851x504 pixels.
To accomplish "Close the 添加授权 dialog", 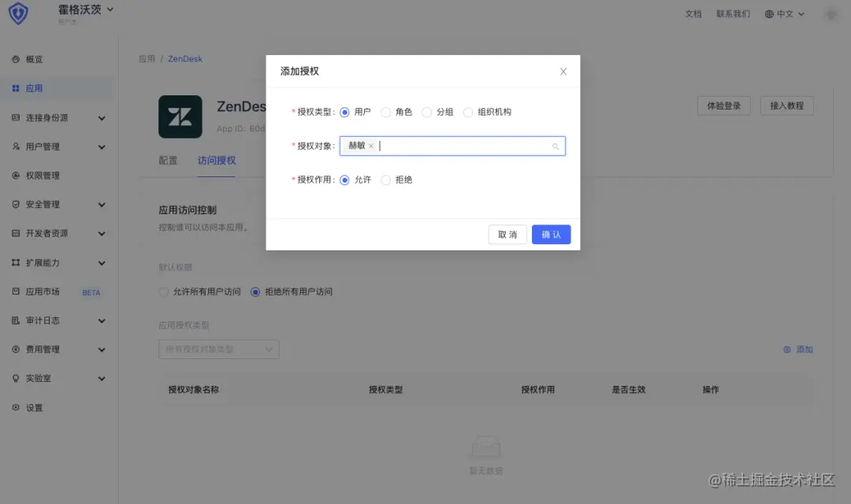I will (x=563, y=72).
